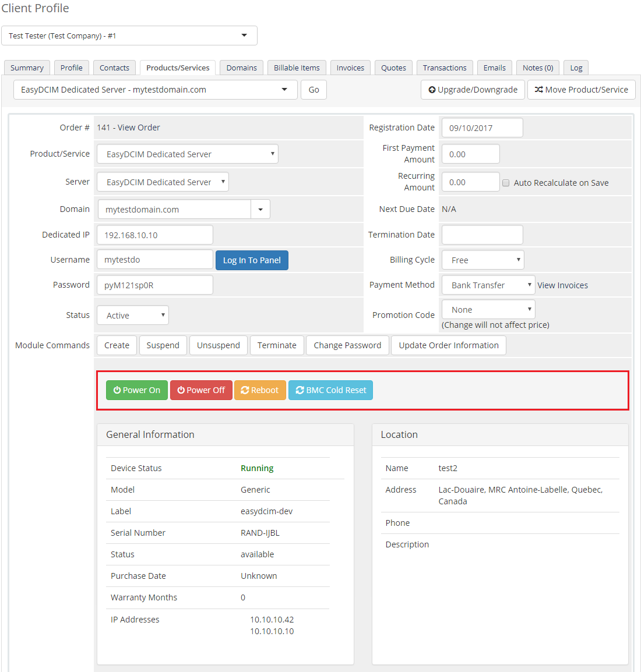Click the Domain text field
The height and width of the screenshot is (672, 641).
(x=174, y=209)
